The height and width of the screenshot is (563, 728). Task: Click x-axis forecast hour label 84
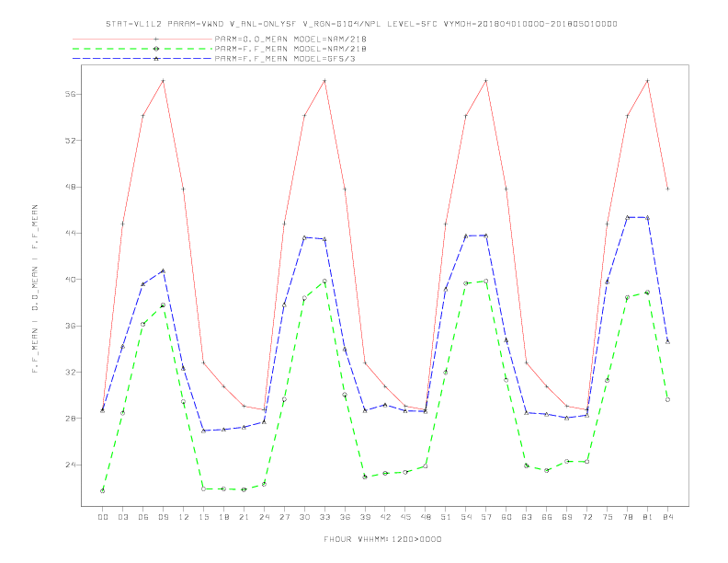(x=668, y=517)
